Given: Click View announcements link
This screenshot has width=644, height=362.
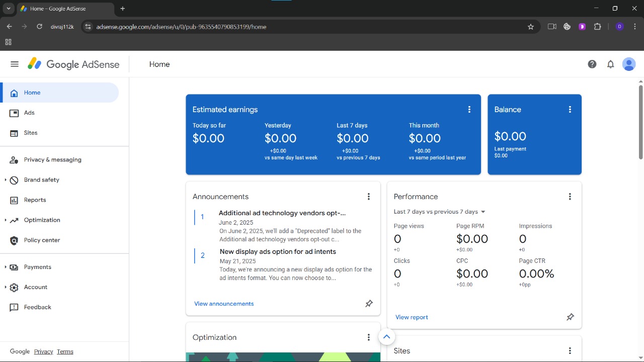Looking at the screenshot, I should [224, 304].
